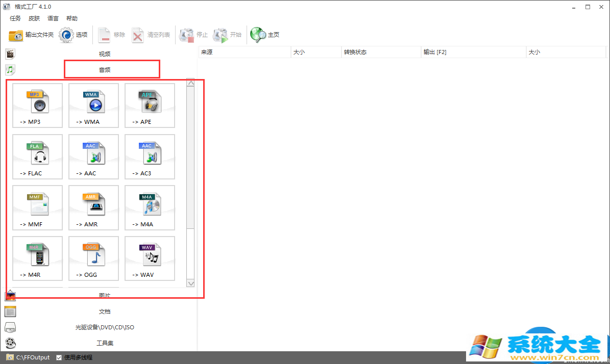Expand the 工具集 category

[x=104, y=344]
